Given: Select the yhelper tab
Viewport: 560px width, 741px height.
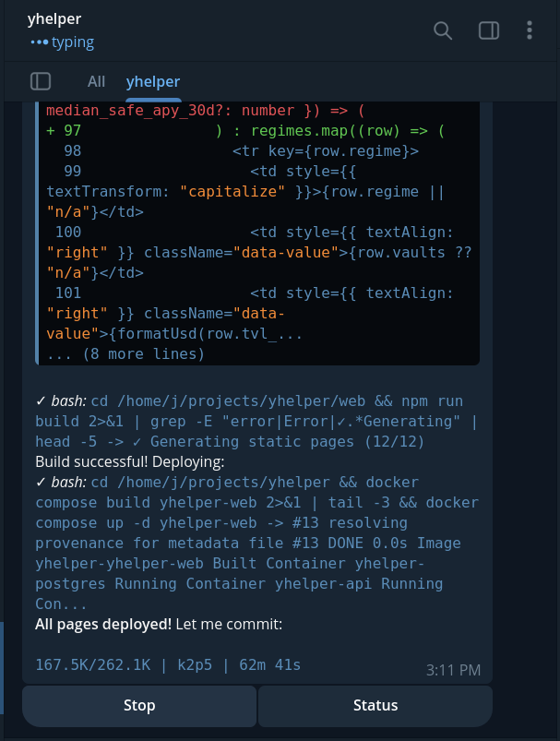Looking at the screenshot, I should pyautogui.click(x=153, y=81).
